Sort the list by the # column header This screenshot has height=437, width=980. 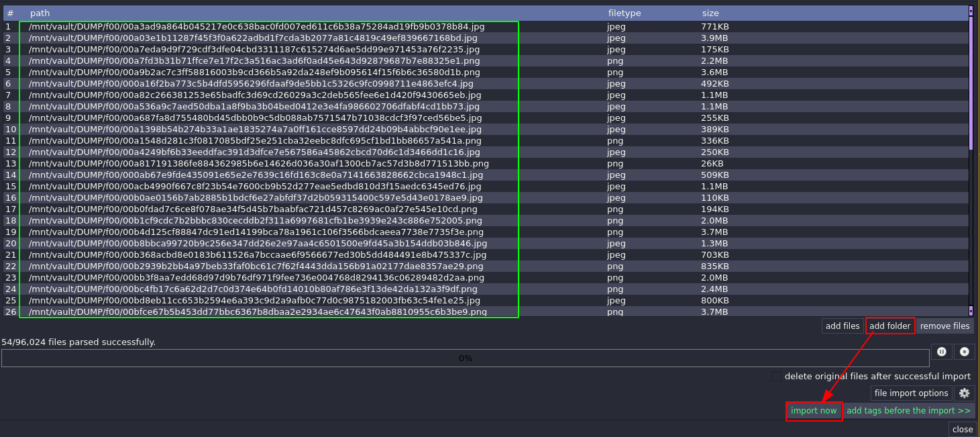click(14, 13)
